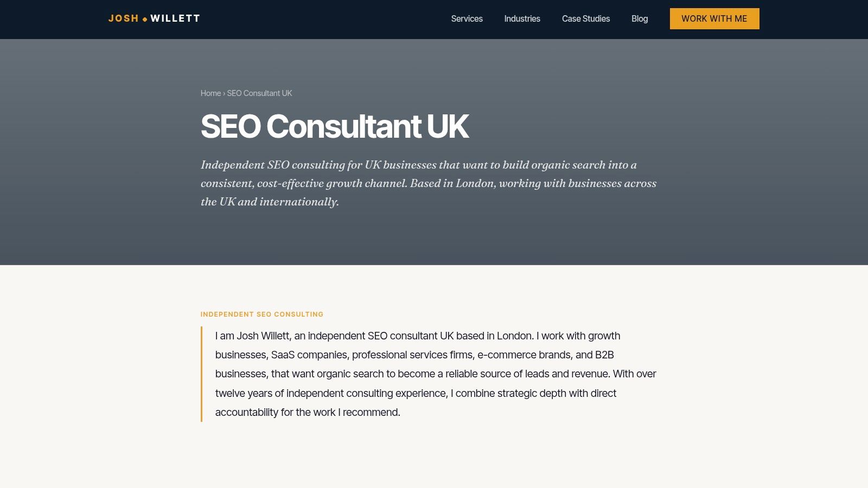This screenshot has width=868, height=488.
Task: Visit the Blog from the top navigation
Action: 640,18
